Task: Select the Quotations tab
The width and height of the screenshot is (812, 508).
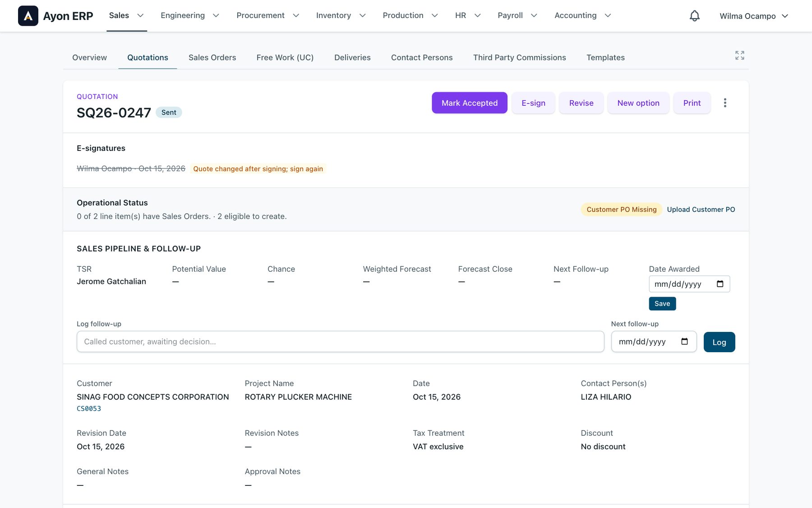Action: tap(148, 58)
